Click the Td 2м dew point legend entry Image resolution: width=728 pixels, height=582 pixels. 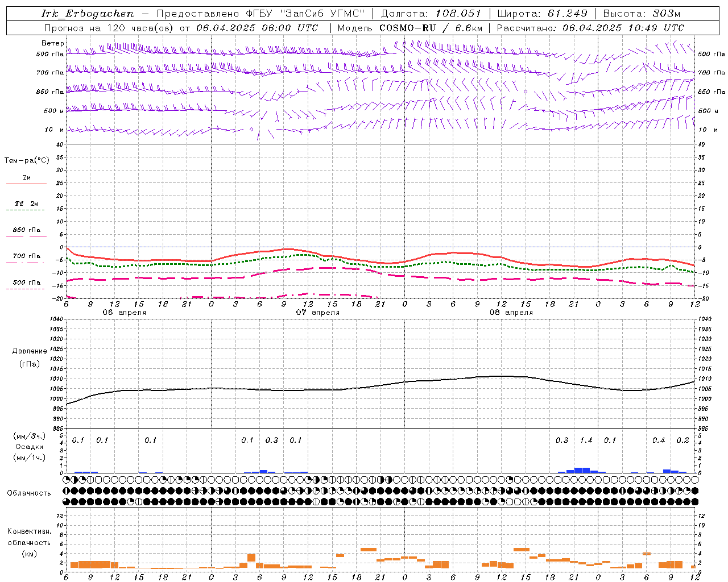27,203
